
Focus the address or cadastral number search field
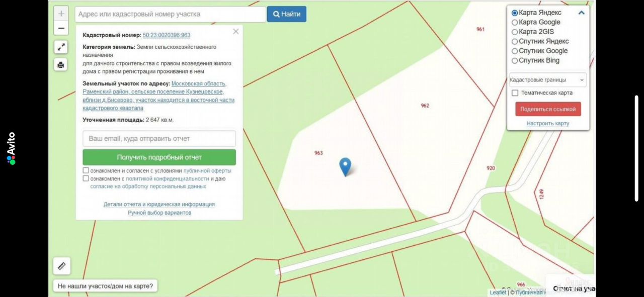coord(171,14)
